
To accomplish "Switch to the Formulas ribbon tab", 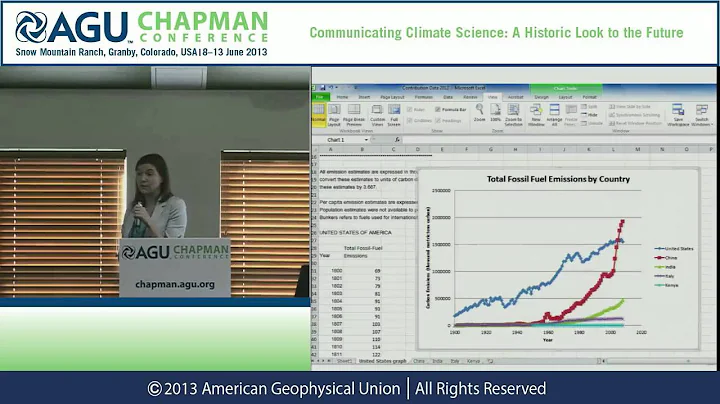I will tap(423, 97).
